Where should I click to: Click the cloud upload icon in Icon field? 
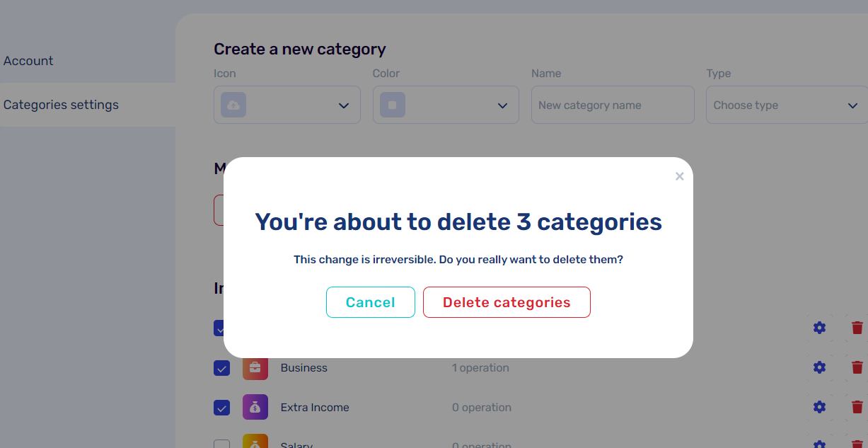(233, 105)
